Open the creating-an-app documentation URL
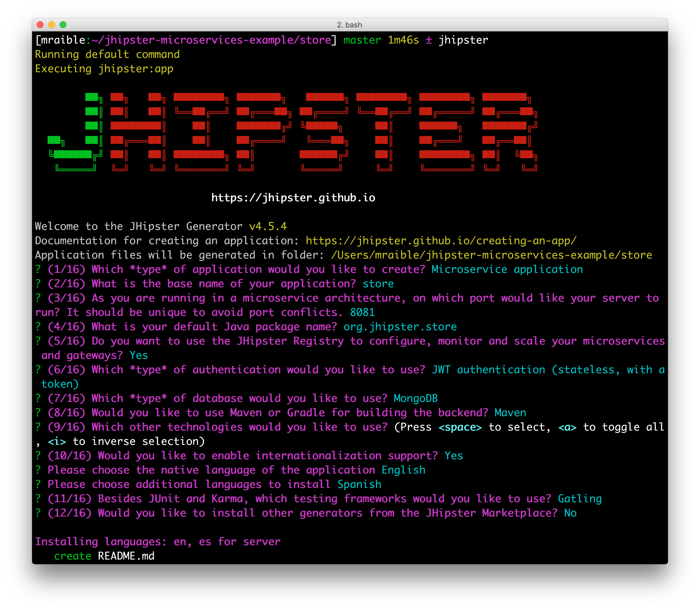The height and width of the screenshot is (610, 700). click(441, 241)
